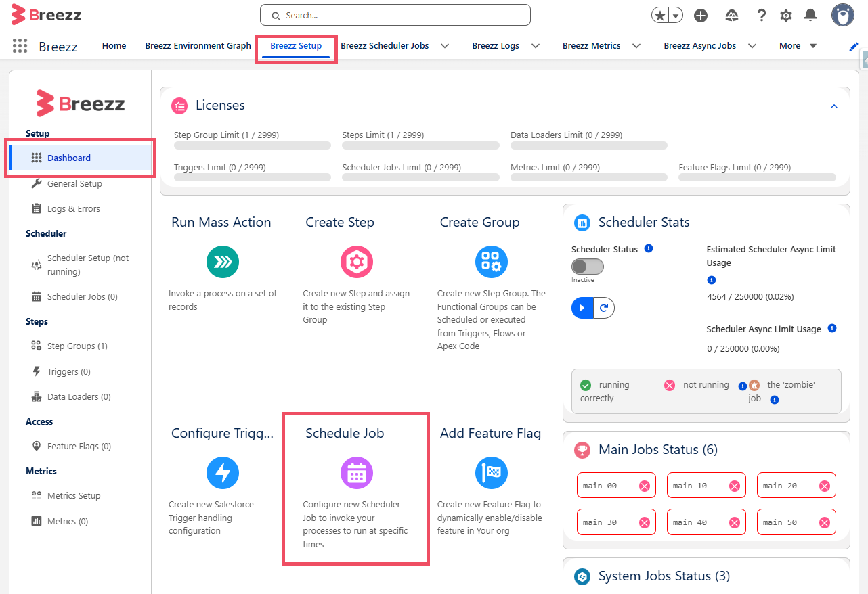Click the Configure Trigger lightning icon

click(x=222, y=473)
